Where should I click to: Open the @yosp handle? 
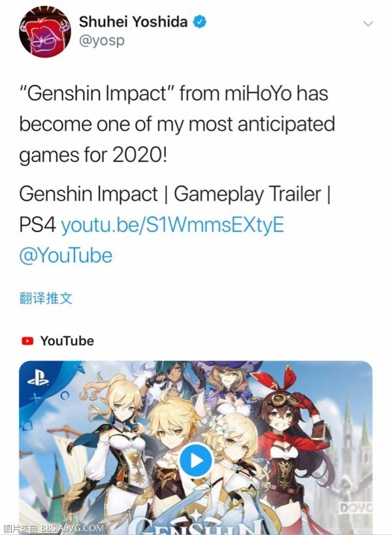(x=102, y=41)
